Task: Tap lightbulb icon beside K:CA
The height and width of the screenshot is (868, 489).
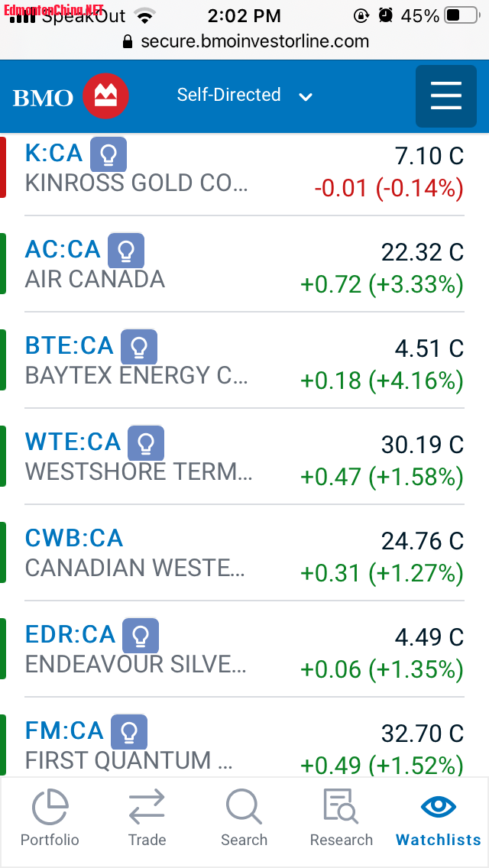Action: point(108,154)
